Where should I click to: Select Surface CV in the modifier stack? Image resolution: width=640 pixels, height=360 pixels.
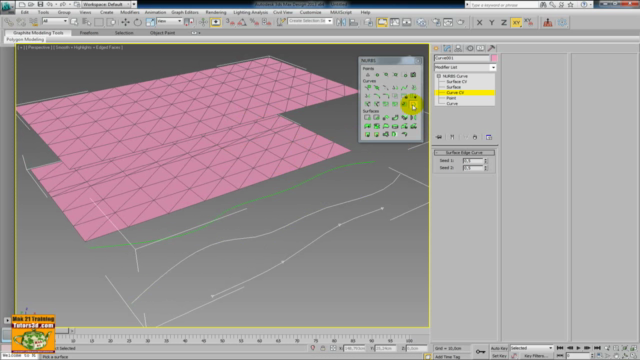(457, 82)
